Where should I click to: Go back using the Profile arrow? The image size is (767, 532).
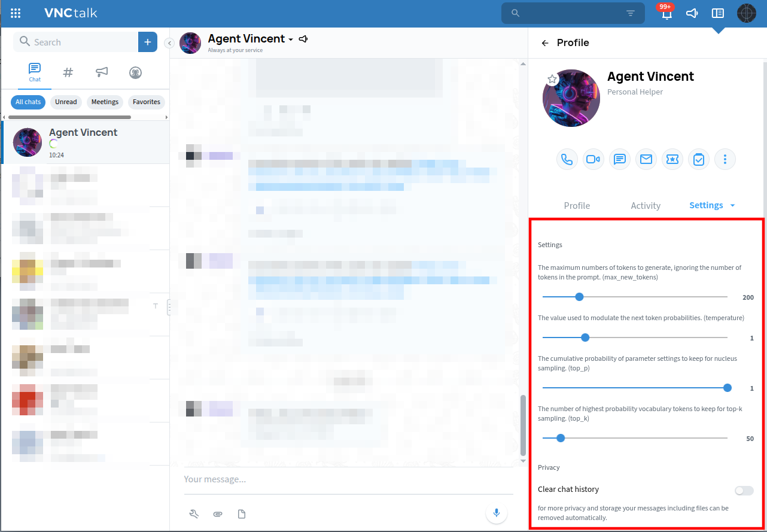(544, 43)
